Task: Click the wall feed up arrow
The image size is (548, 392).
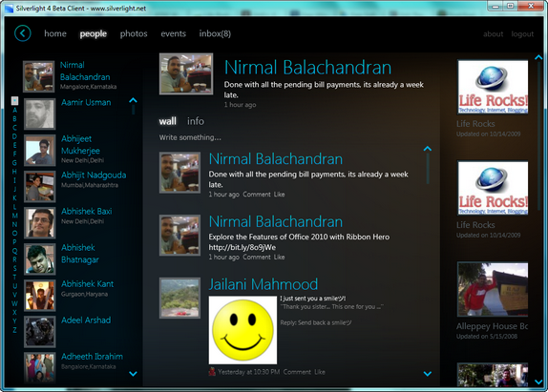Action: [x=428, y=149]
